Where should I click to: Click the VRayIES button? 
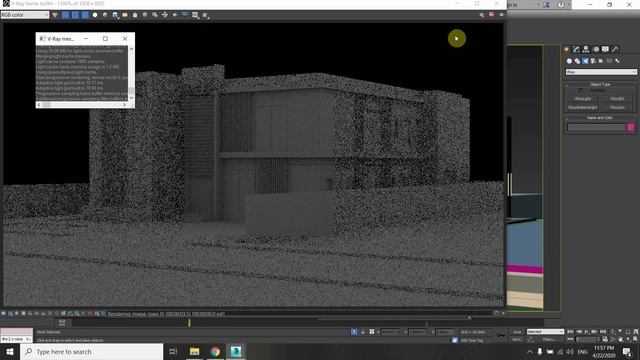pos(617,99)
